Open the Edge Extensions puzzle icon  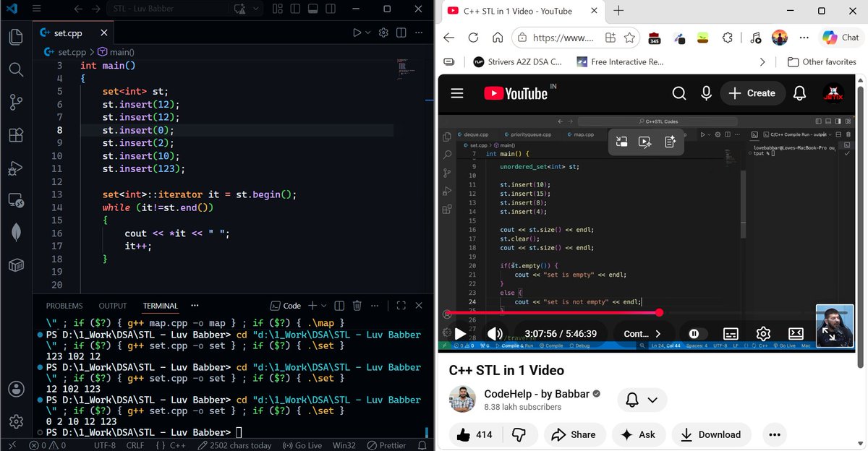tap(728, 38)
